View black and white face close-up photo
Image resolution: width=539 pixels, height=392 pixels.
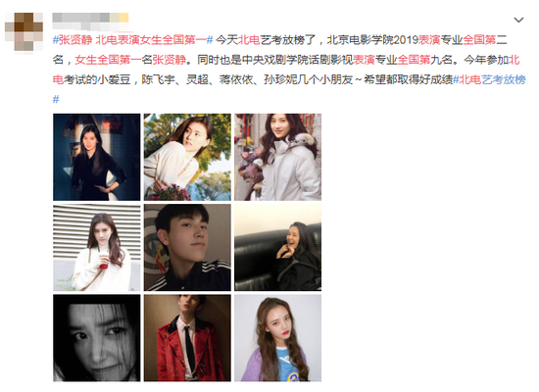[97, 338]
